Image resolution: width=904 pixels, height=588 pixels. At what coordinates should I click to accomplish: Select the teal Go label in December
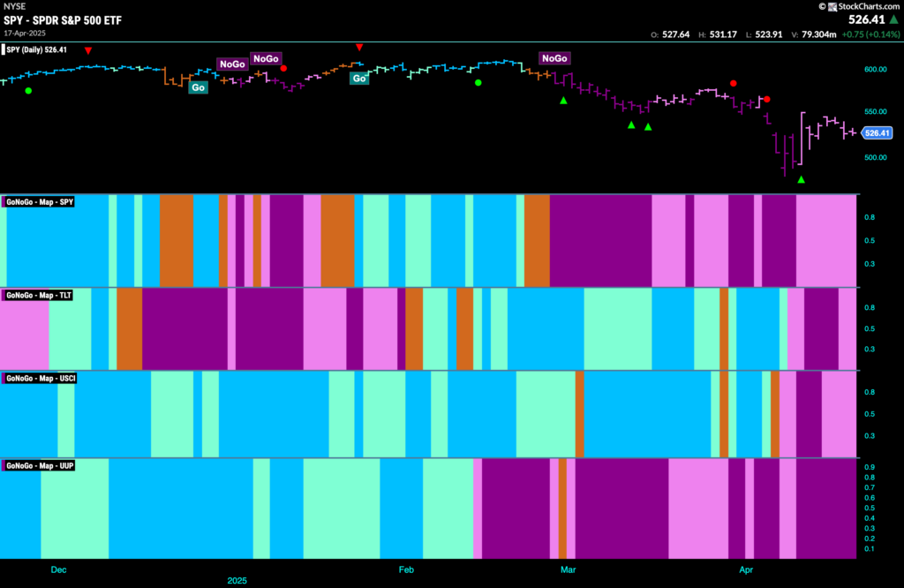click(199, 87)
